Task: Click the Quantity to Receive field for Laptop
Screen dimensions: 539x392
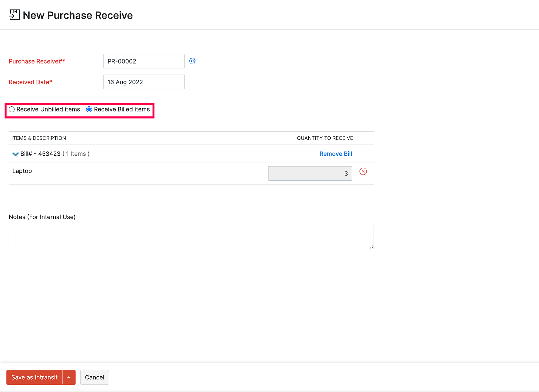Action: tap(310, 173)
